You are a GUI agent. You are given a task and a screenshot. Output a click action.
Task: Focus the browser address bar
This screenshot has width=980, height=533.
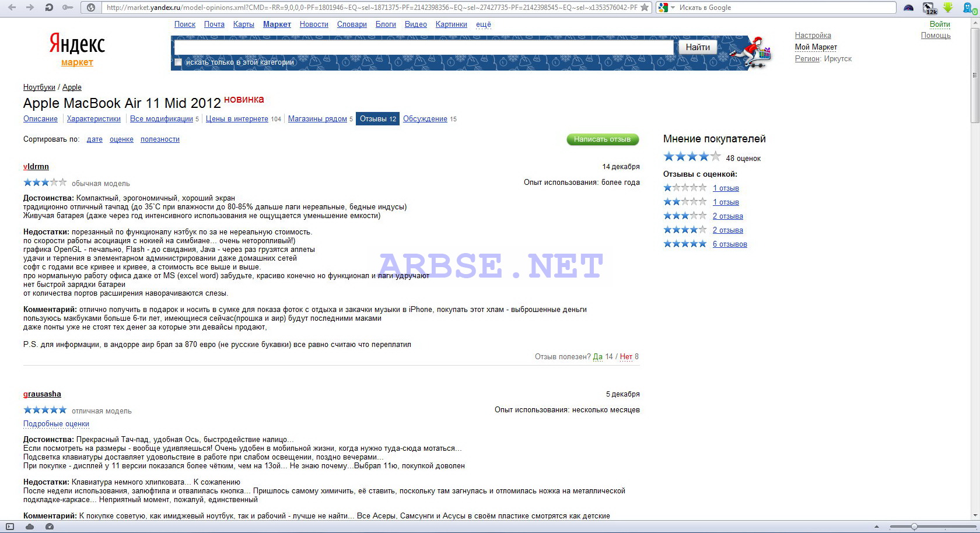tap(372, 8)
